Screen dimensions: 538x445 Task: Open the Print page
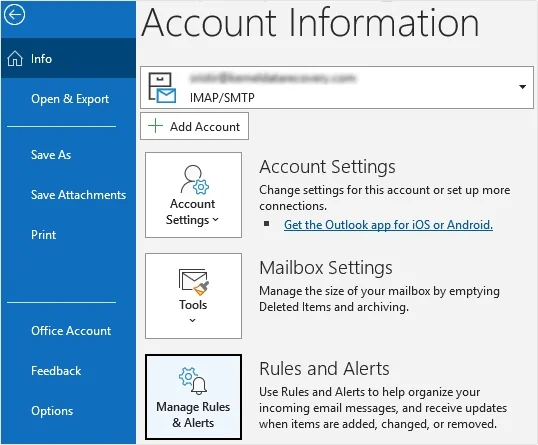43,235
